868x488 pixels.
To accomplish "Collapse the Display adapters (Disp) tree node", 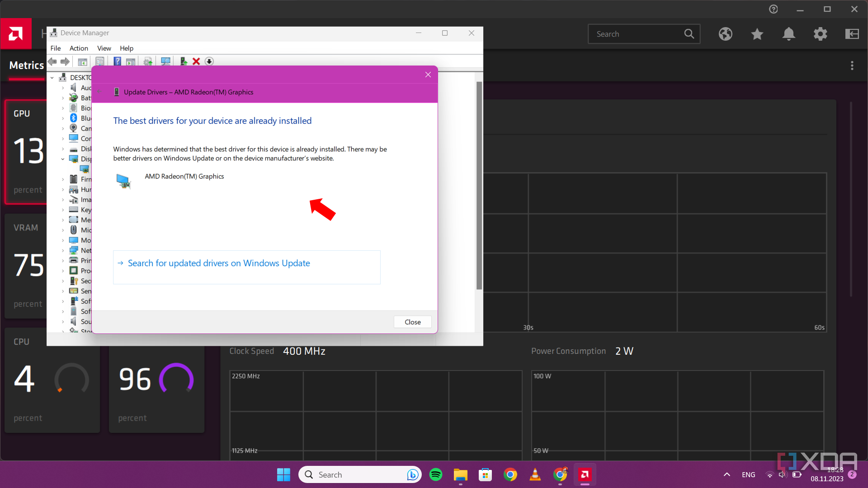I will (63, 159).
